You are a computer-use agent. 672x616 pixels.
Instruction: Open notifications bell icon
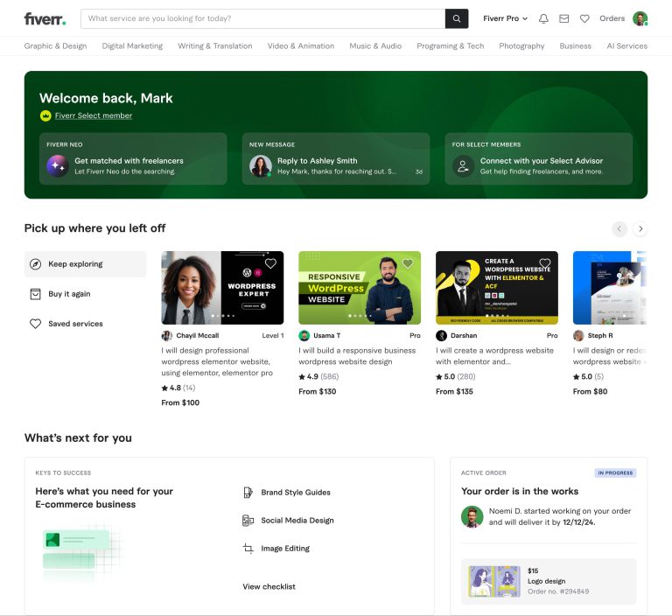(543, 18)
